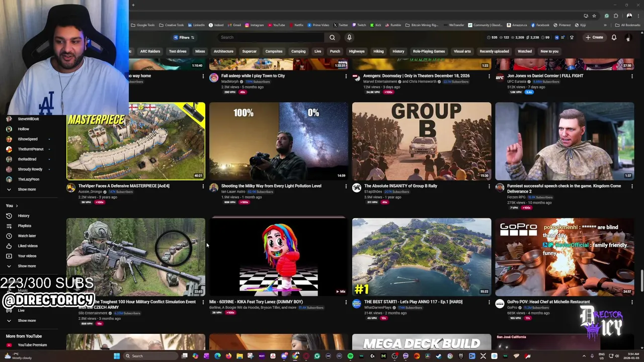Viewport: 644px width, 362px height.
Task: Open the You section chevron
Action: 17,206
